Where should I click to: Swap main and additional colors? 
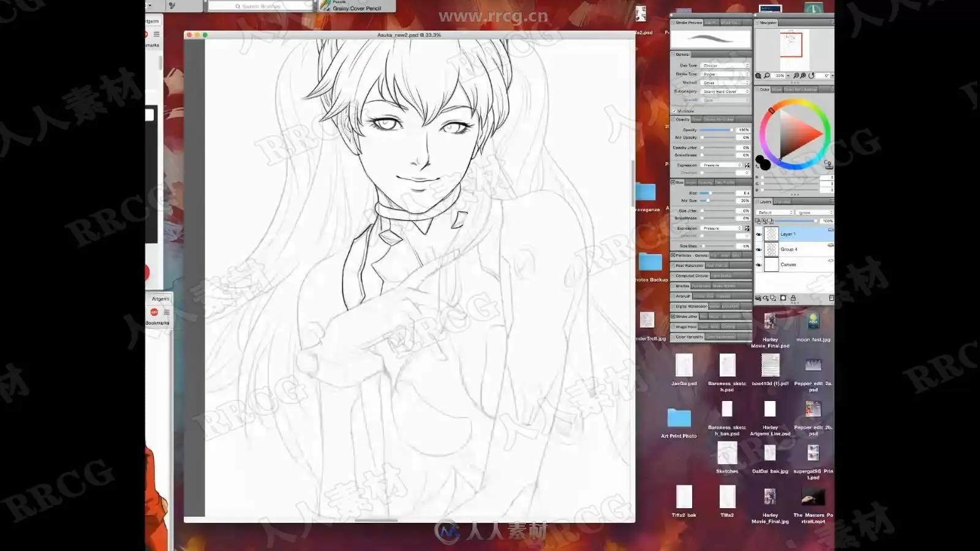tap(758, 168)
